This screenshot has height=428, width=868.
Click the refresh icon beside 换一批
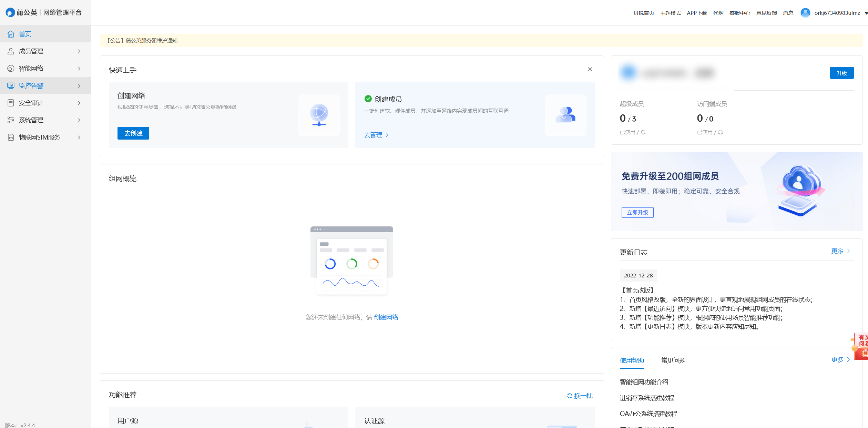(x=569, y=396)
